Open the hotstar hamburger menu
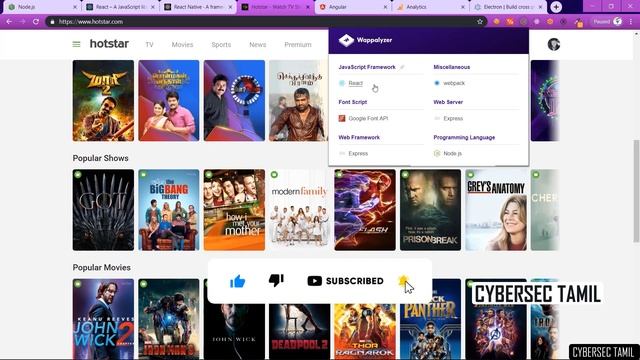Viewport: 640px width, 360px height. [x=76, y=44]
